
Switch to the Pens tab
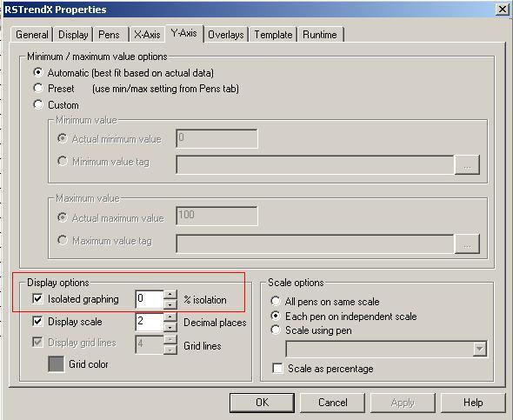point(109,35)
